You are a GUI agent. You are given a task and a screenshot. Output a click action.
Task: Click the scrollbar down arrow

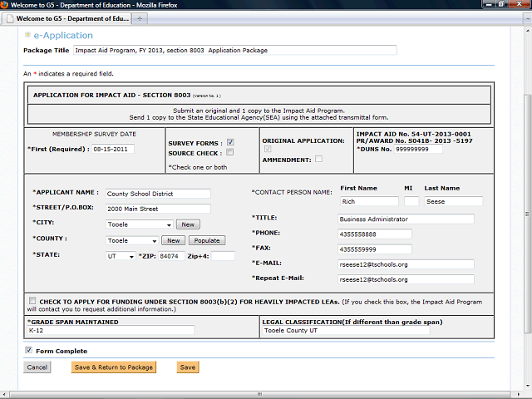pos(525,393)
